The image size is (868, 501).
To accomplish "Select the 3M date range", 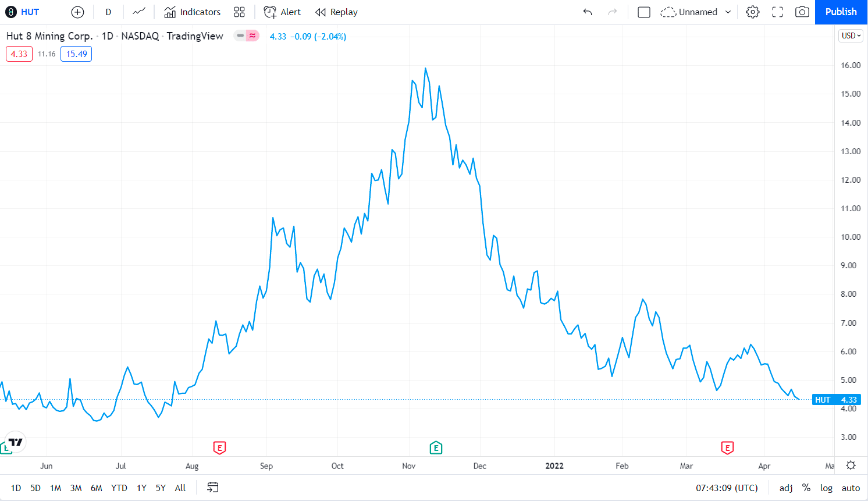I will pyautogui.click(x=76, y=488).
